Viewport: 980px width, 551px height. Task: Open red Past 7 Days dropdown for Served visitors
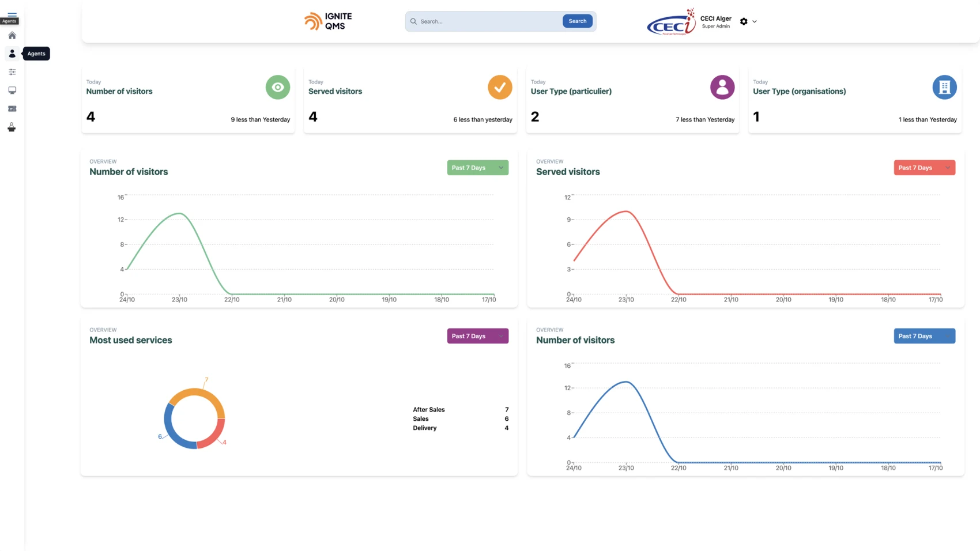click(925, 168)
